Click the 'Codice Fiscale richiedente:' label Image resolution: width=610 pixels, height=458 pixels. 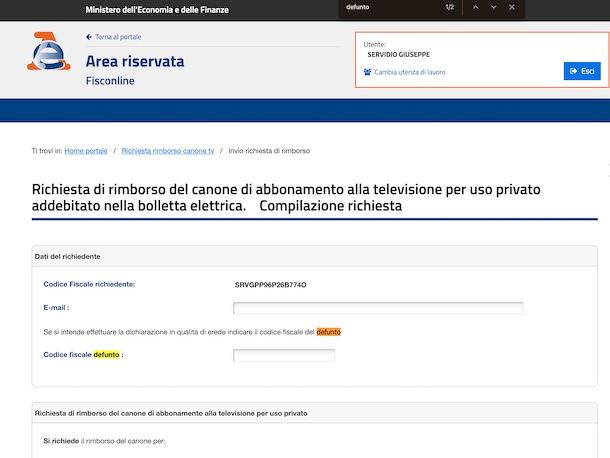pos(89,284)
